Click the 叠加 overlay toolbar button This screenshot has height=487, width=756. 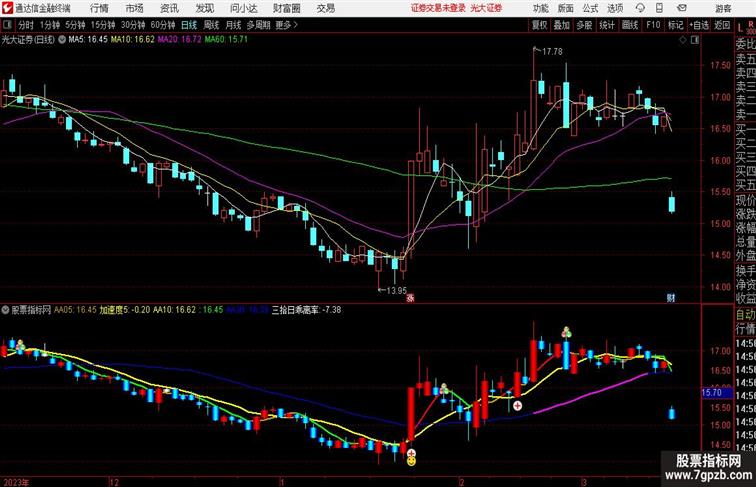pos(561,25)
